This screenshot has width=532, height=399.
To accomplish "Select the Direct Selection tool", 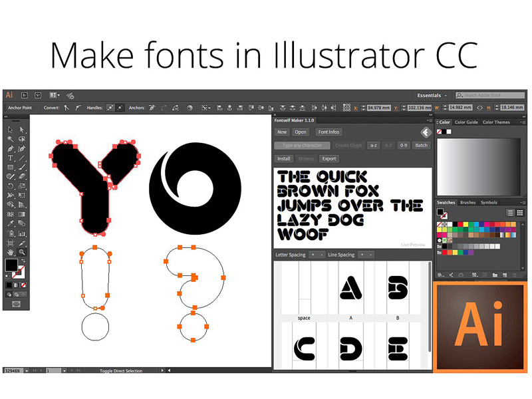I will click(22, 129).
